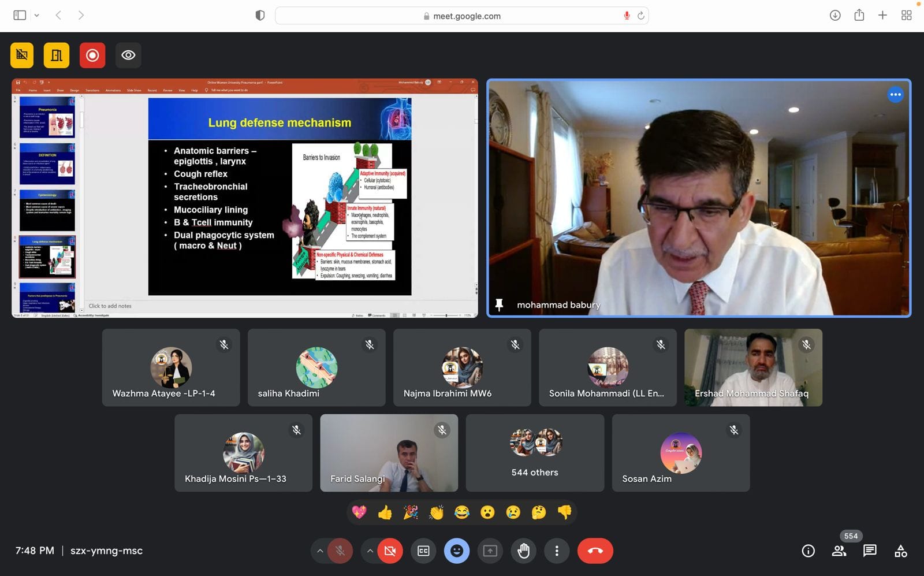Turn on the camera
The image size is (924, 576).
(x=390, y=551)
